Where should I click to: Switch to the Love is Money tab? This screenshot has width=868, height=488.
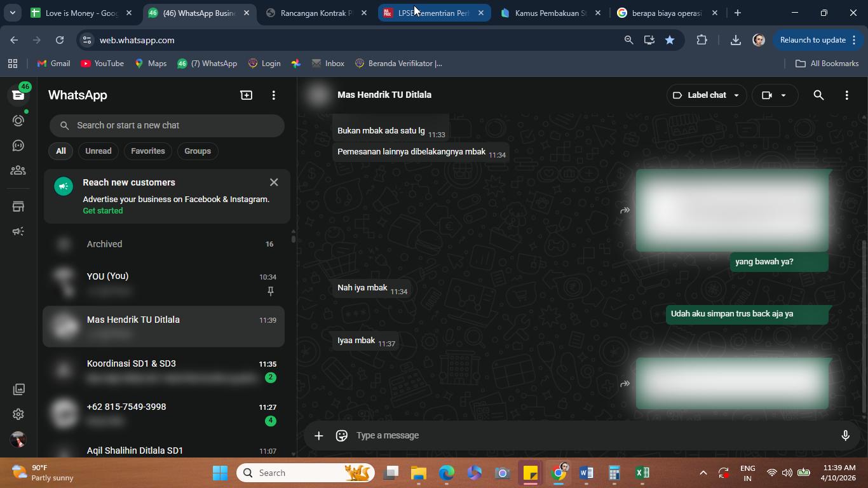click(x=82, y=13)
